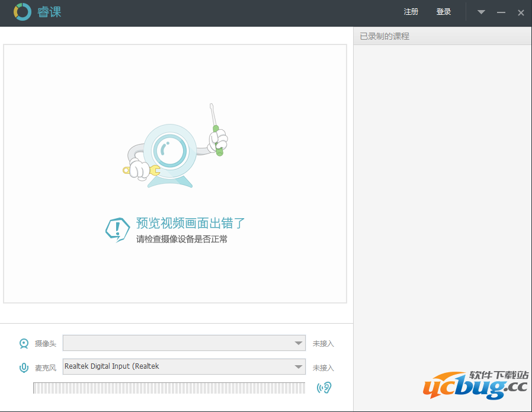Expand the 摄像头 camera dropdown arrow
Screen dimensions: 532x412
299,343
